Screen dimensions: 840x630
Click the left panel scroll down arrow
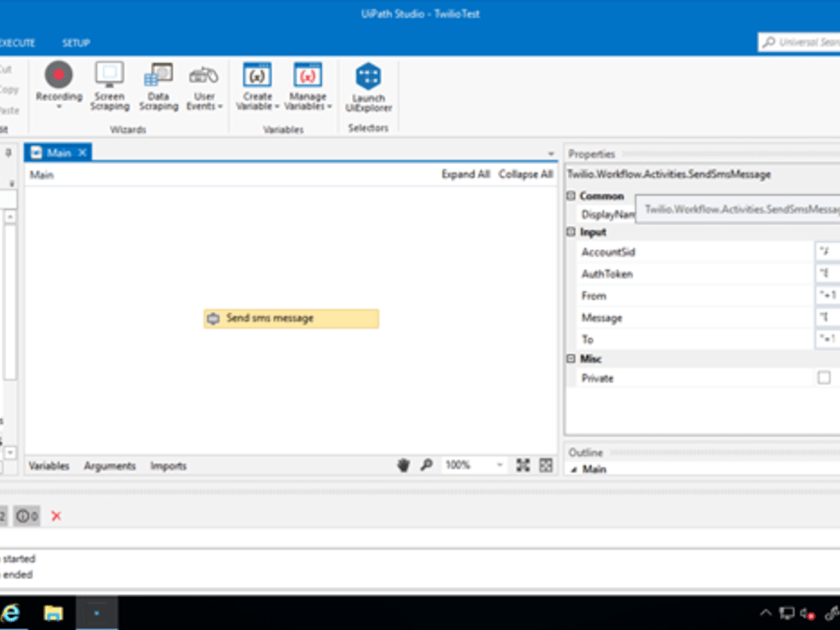pos(10,453)
